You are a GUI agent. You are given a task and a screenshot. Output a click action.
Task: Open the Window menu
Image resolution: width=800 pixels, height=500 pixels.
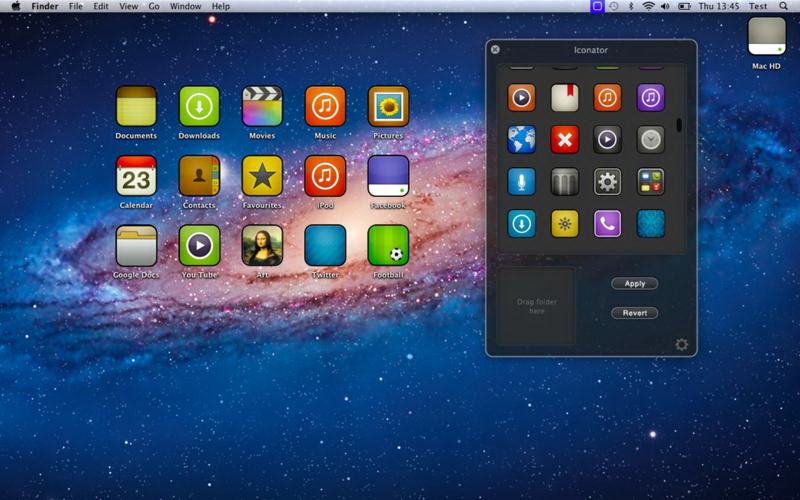185,6
